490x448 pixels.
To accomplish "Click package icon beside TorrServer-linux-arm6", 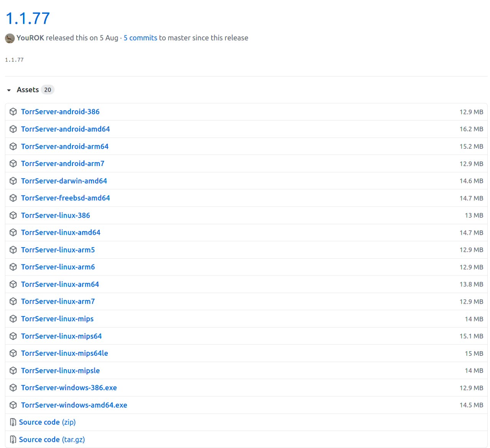I will tap(13, 267).
